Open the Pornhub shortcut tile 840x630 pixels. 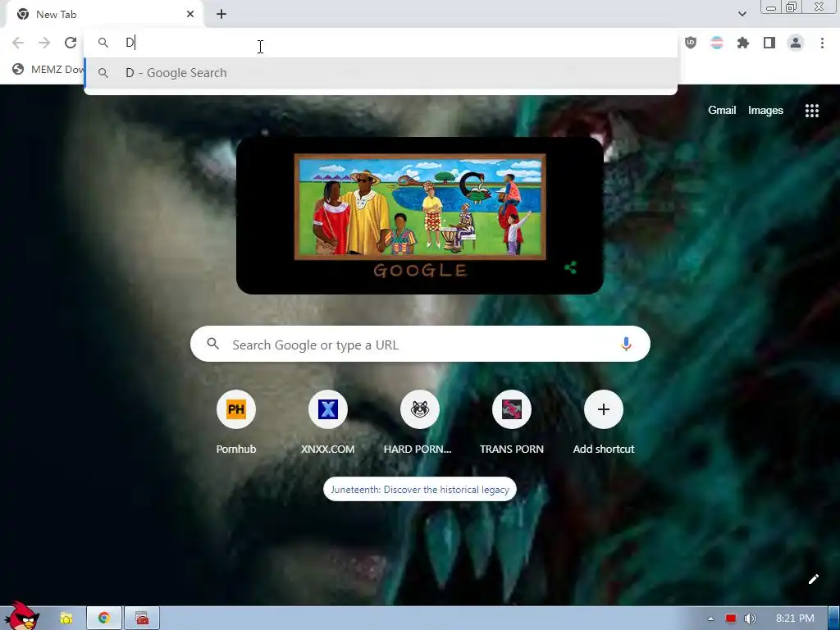point(235,422)
